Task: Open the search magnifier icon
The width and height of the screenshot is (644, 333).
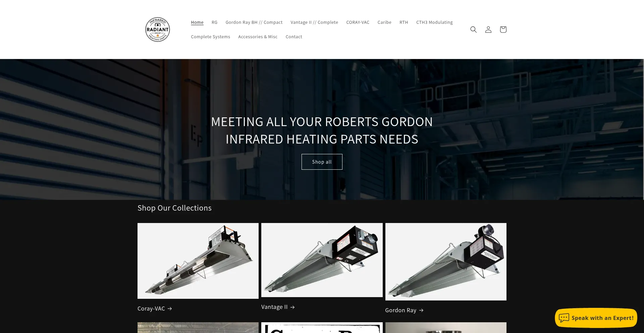Action: tap(473, 30)
